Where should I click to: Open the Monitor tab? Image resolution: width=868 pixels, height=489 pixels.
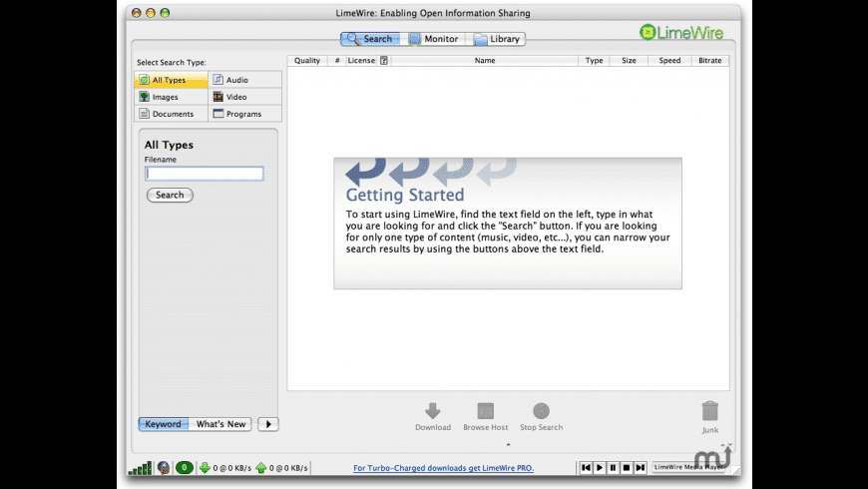click(x=433, y=39)
